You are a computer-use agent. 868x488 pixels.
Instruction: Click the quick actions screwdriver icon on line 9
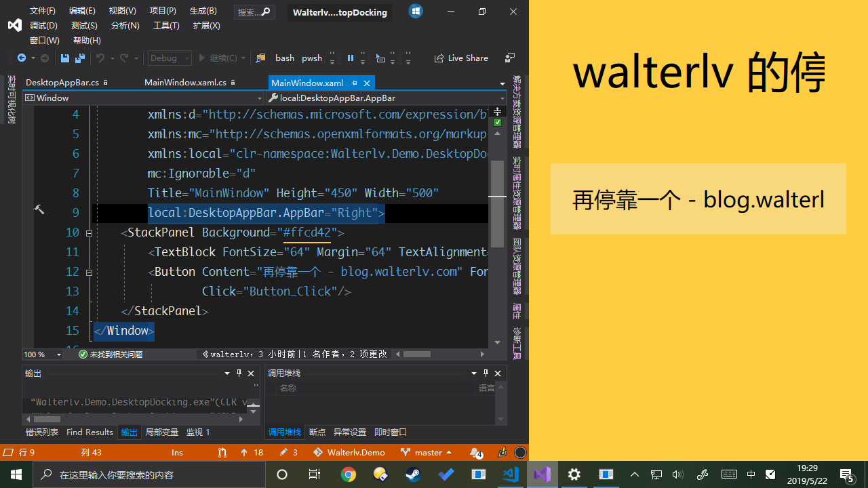[x=39, y=210]
